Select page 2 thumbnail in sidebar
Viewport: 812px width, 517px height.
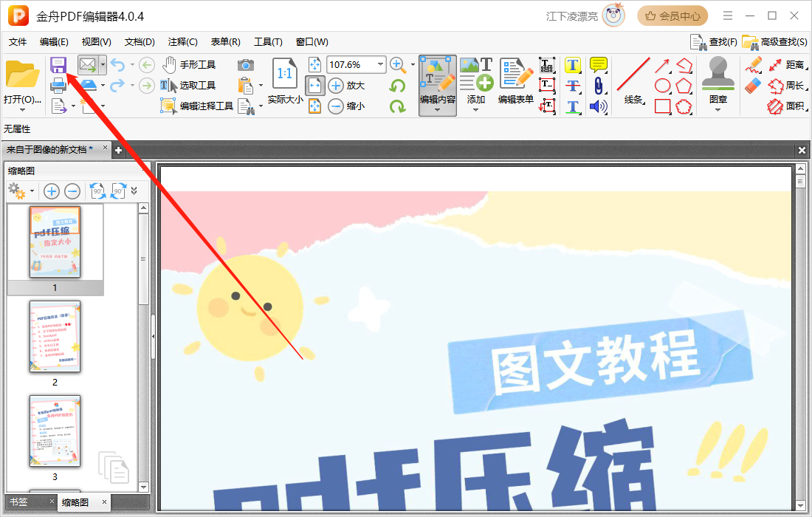point(55,336)
